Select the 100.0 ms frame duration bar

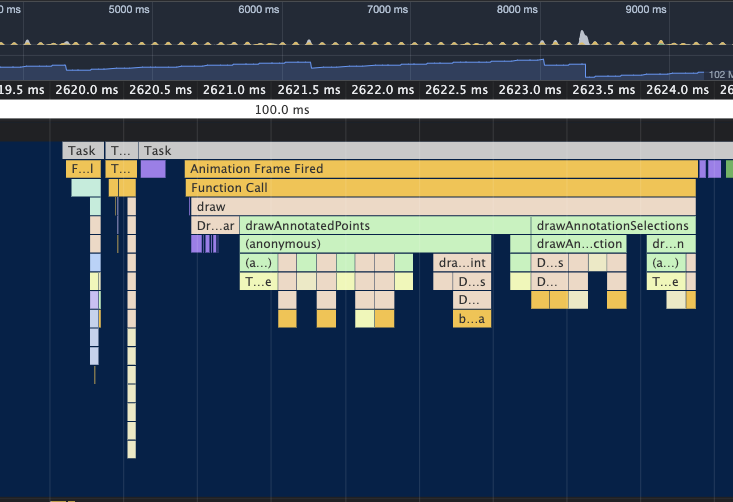click(366, 110)
